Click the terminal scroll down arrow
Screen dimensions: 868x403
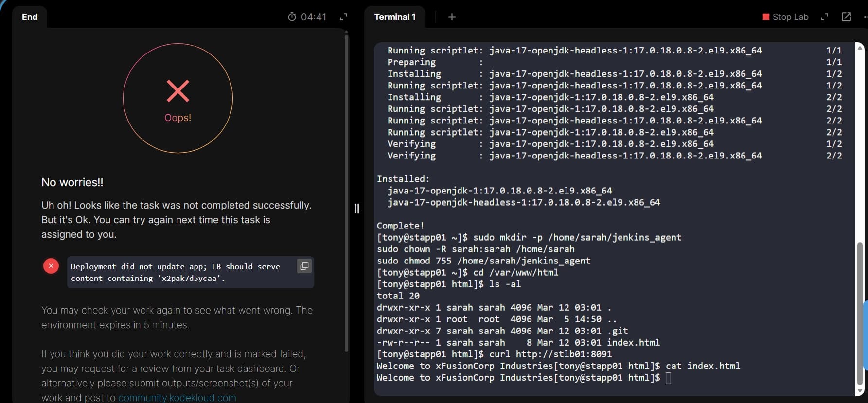tap(860, 391)
